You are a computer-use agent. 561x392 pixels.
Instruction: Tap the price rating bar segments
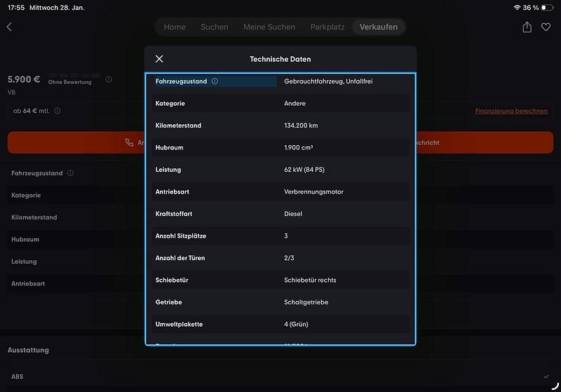point(74,75)
